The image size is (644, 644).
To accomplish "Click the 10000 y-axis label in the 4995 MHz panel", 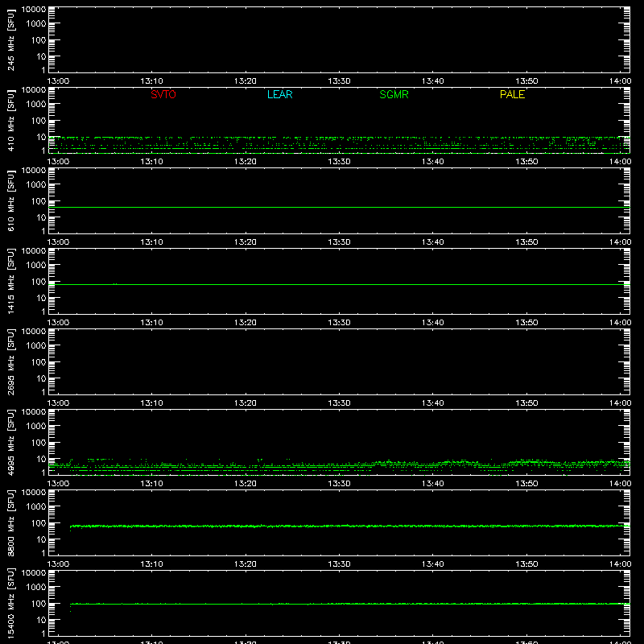I will pyautogui.click(x=34, y=412).
